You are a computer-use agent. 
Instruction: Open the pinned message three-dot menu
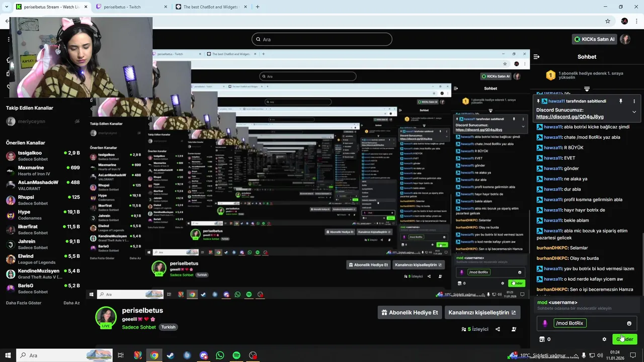click(x=634, y=101)
